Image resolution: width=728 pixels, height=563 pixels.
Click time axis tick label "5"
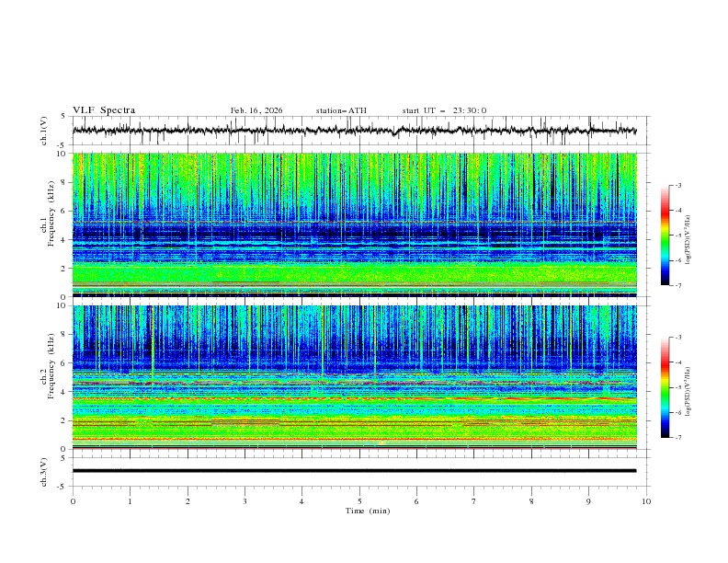[359, 501]
